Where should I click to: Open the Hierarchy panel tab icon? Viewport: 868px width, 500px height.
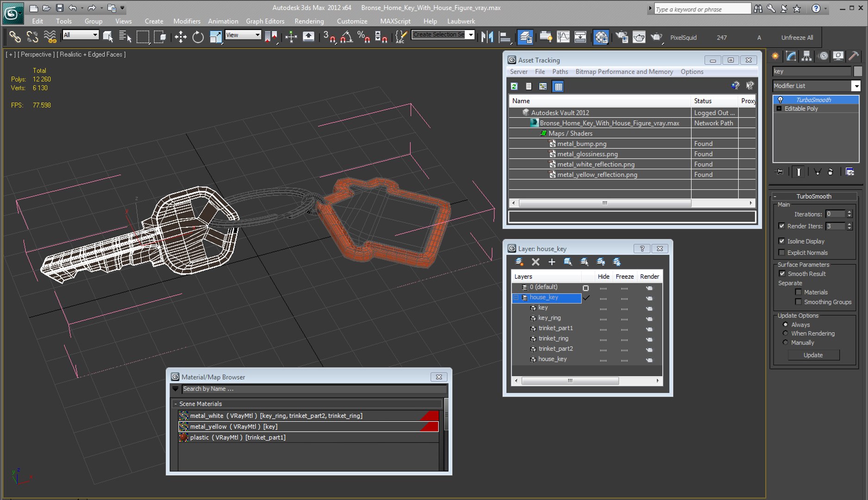pos(806,56)
